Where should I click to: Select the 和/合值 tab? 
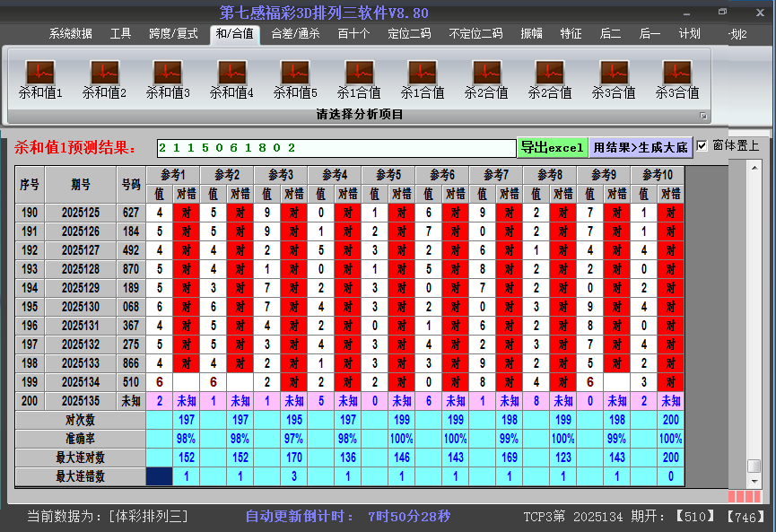click(x=234, y=34)
